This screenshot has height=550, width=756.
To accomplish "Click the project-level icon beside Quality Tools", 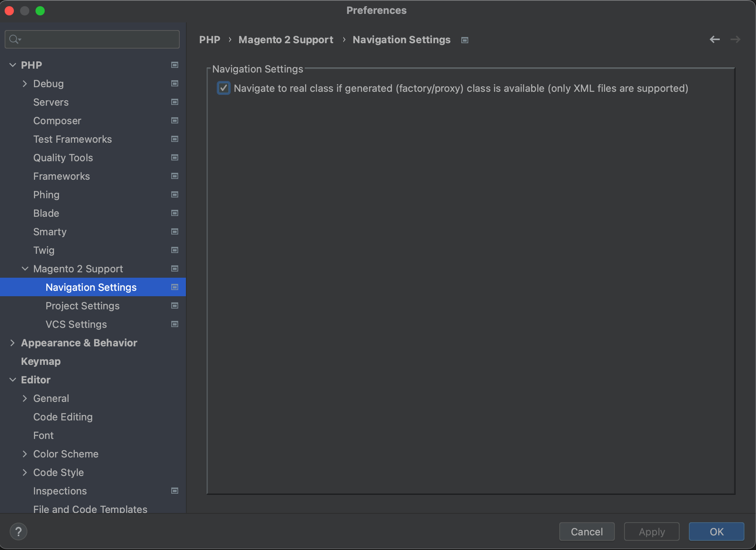I will pos(175,157).
